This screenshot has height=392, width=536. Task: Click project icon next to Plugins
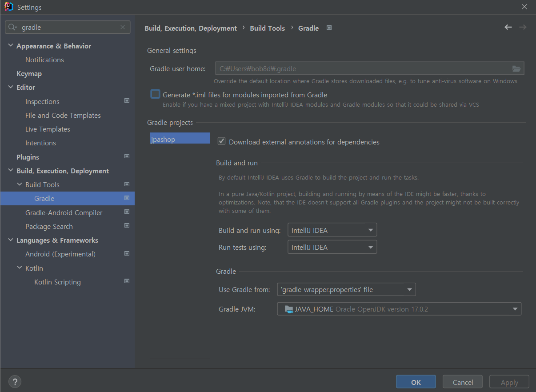point(127,156)
